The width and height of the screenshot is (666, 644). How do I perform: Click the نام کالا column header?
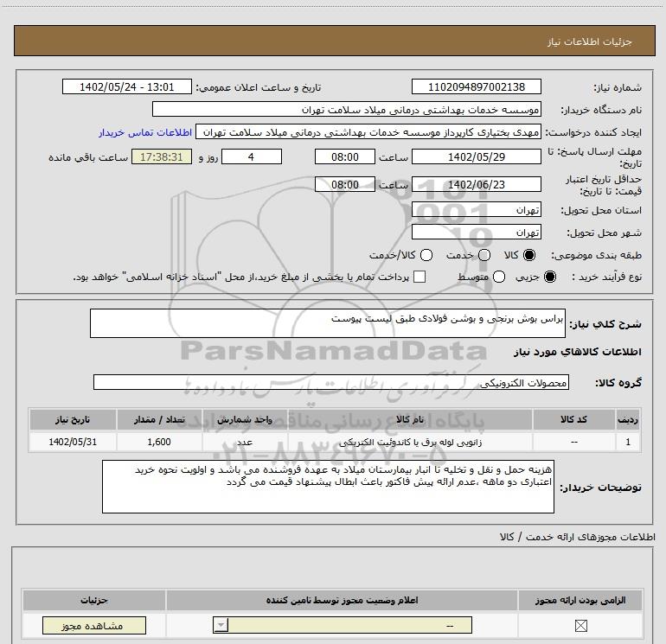tap(410, 419)
